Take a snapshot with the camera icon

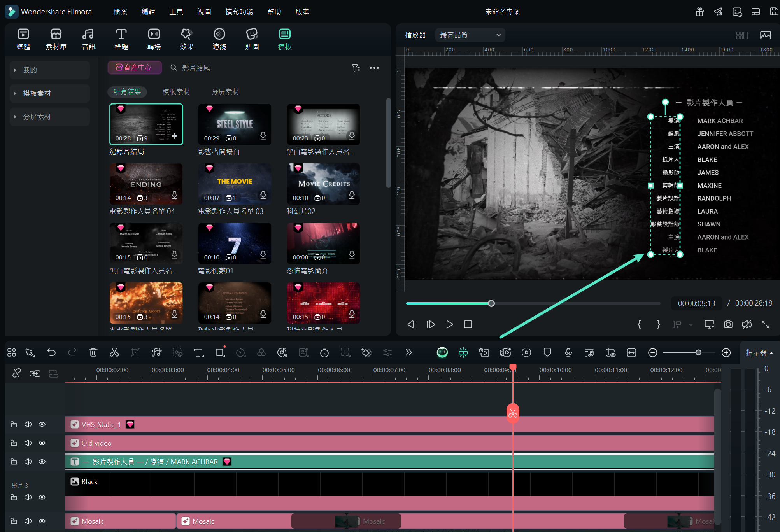(x=728, y=324)
